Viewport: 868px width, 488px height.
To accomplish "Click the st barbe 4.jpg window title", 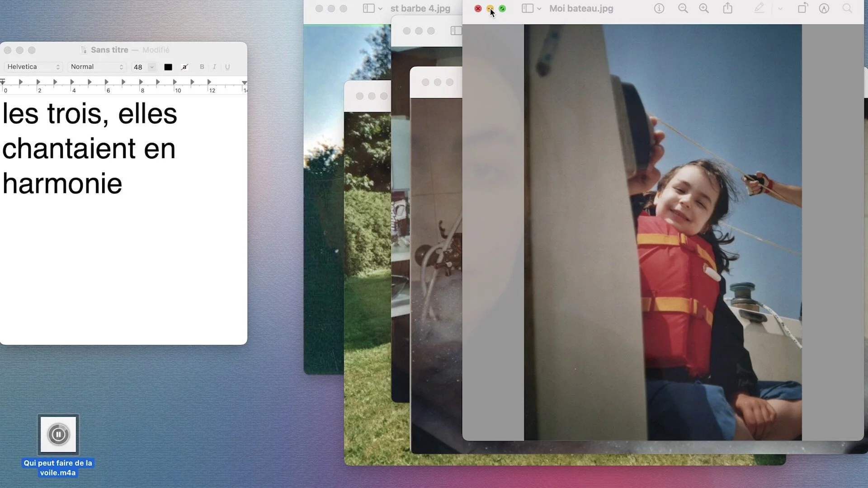I will (x=420, y=9).
